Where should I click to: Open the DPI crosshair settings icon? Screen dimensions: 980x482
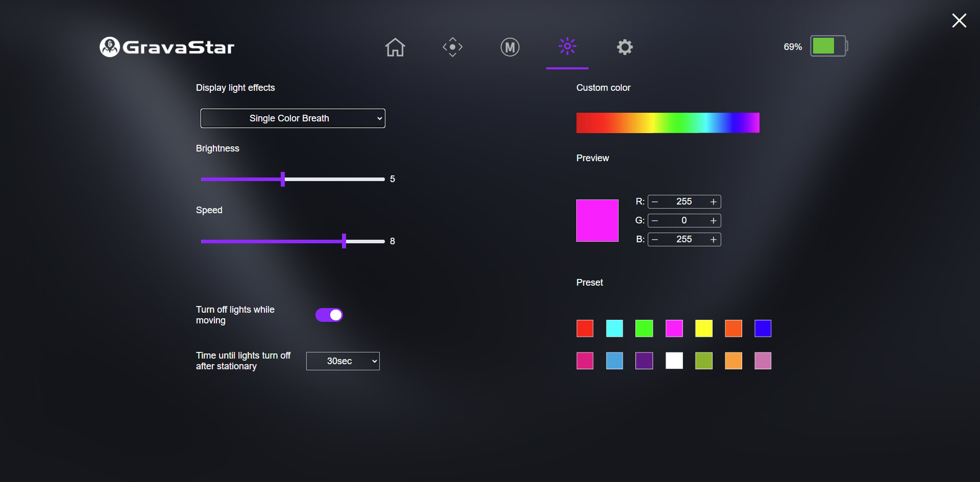(x=452, y=47)
